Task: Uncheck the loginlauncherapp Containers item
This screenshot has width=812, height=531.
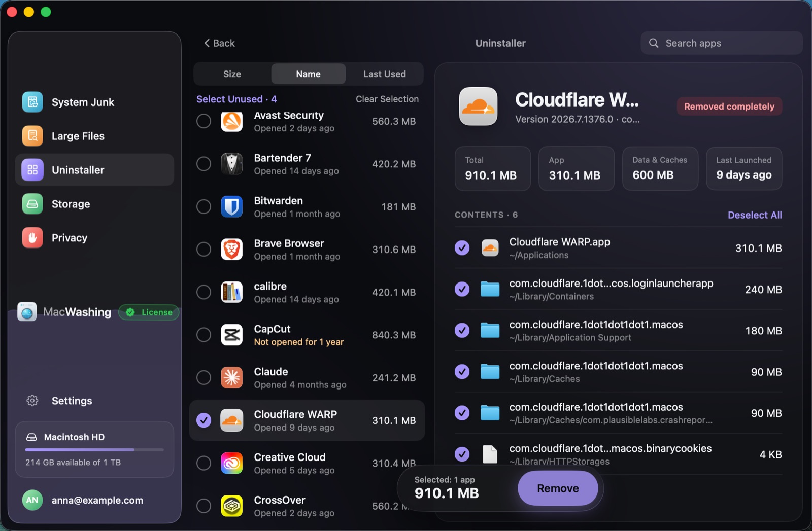Action: [462, 289]
